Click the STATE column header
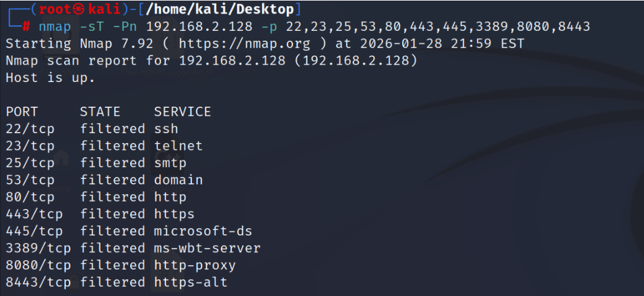Viewport: 644px width, 296px height. (100, 112)
